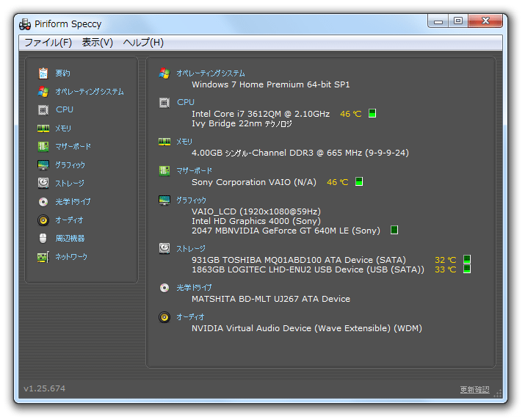Click the 光学ドライブ disc icon in sidebar
Screen dimensions: 525x420
(43, 202)
